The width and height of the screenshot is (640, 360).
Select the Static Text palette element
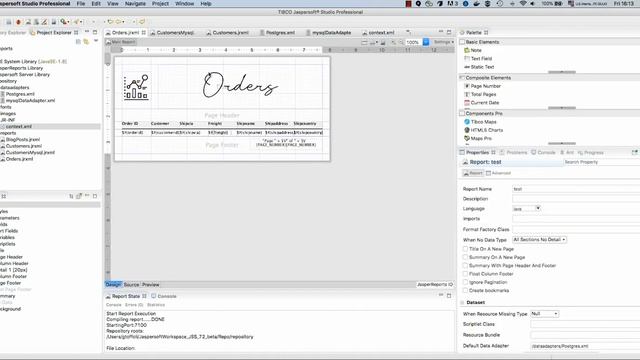pyautogui.click(x=479, y=67)
